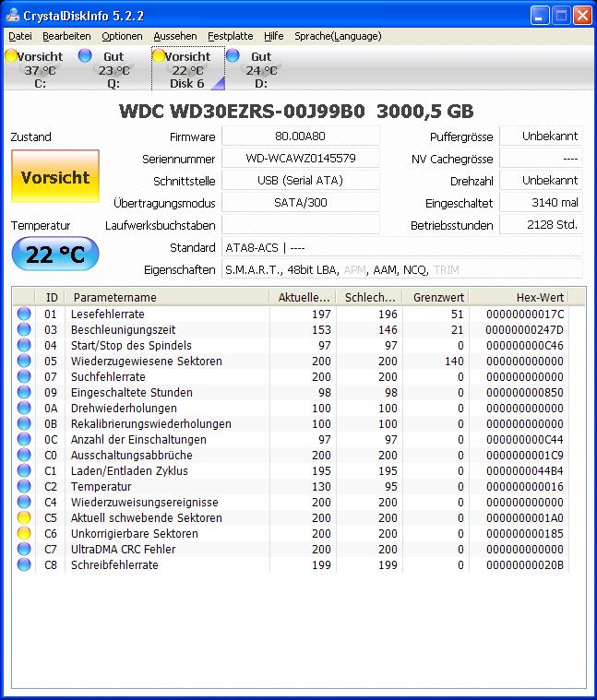Click the Betriebsstunden value 2128 Std.

point(541,224)
